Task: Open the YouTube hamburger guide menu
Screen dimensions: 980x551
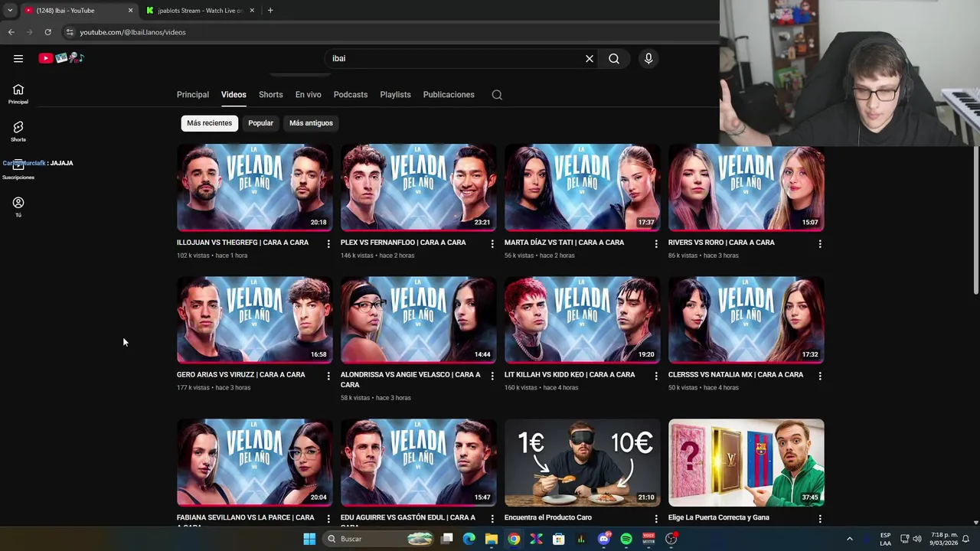Action: [18, 58]
